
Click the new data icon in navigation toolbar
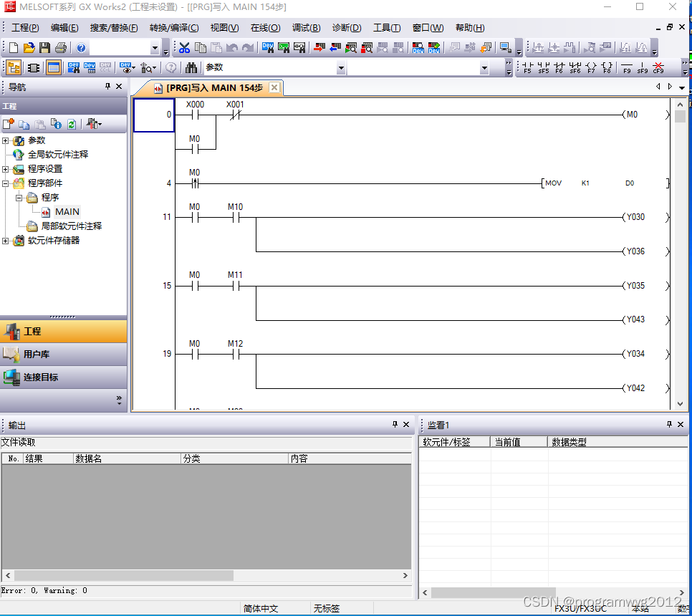pyautogui.click(x=9, y=125)
